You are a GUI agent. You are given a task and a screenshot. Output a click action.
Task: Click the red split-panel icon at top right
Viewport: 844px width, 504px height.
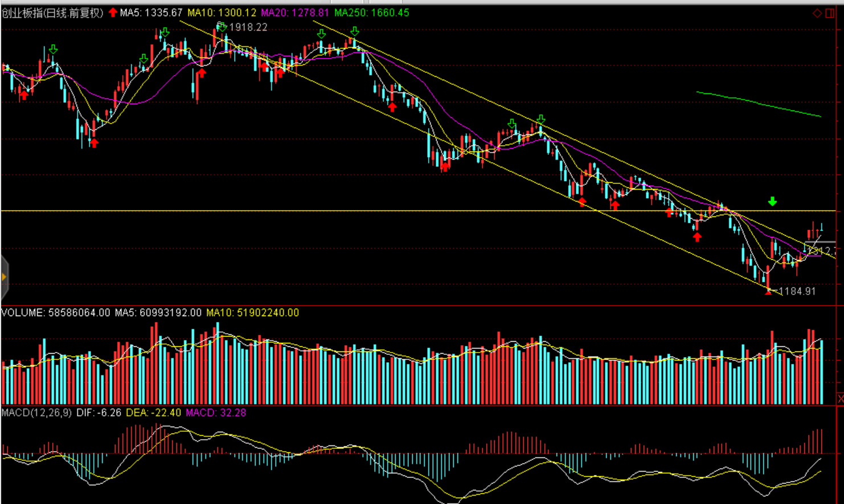click(x=830, y=13)
